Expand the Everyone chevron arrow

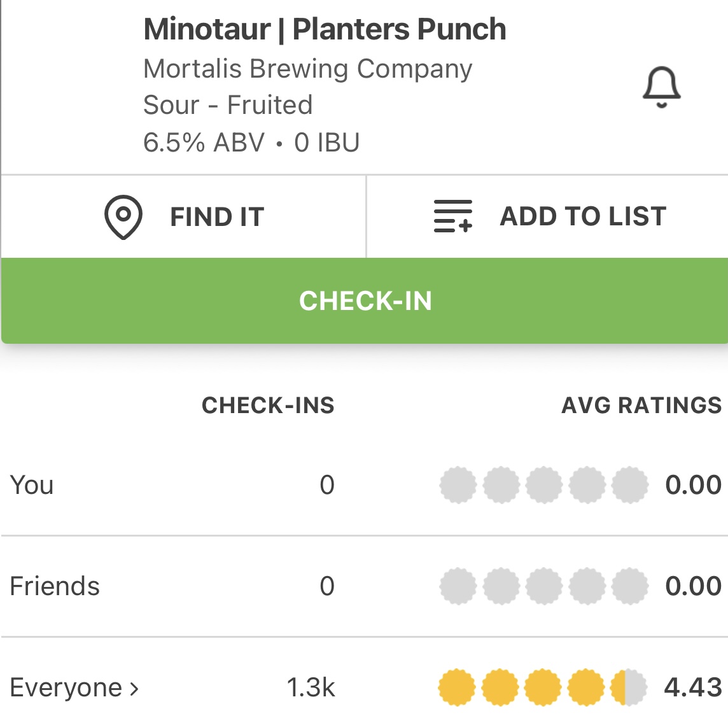tap(134, 688)
